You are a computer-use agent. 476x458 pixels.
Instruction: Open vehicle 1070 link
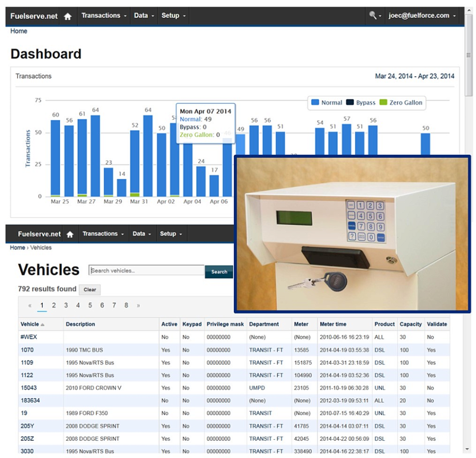[x=27, y=350]
